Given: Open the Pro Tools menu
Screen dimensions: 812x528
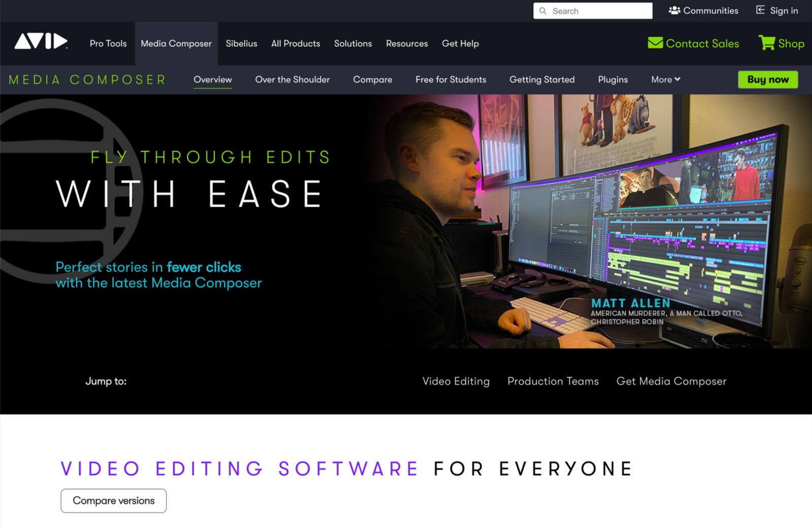Looking at the screenshot, I should click(108, 44).
